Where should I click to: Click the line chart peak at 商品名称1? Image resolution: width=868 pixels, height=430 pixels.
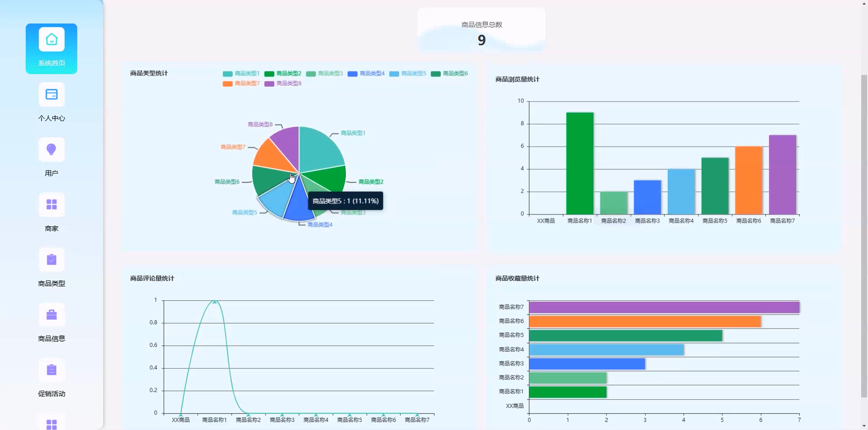[x=215, y=301]
